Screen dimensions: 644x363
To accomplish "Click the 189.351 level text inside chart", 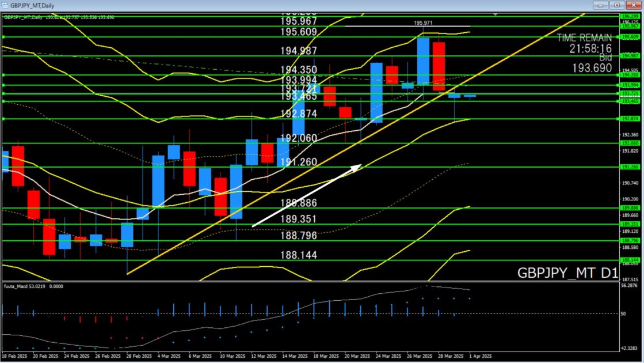I will [x=299, y=220].
